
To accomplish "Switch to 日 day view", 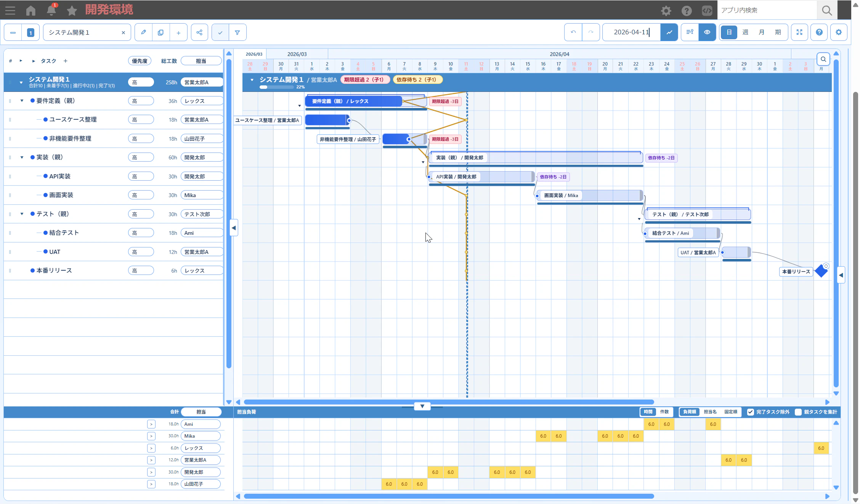I will pos(729,32).
